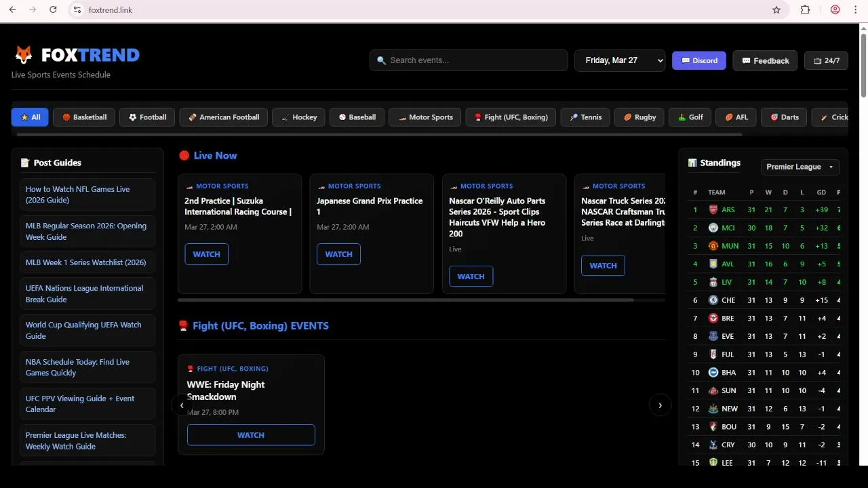
Task: Go to next fight events carousel arrow
Action: point(660,405)
